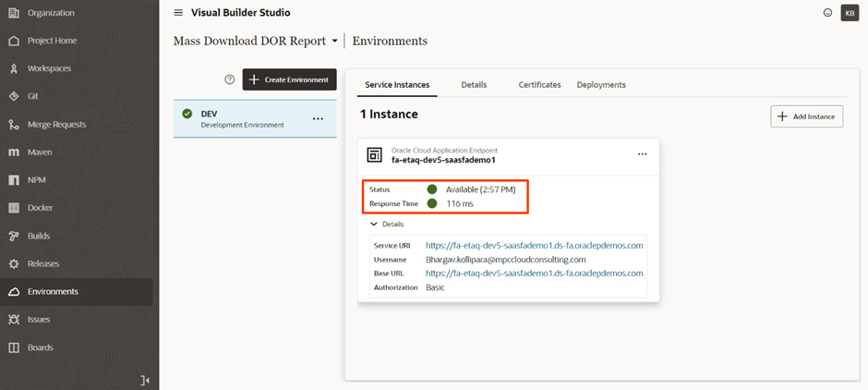Screen dimensions: 868x390
Task: Switch to the Deployments tab
Action: click(x=601, y=85)
